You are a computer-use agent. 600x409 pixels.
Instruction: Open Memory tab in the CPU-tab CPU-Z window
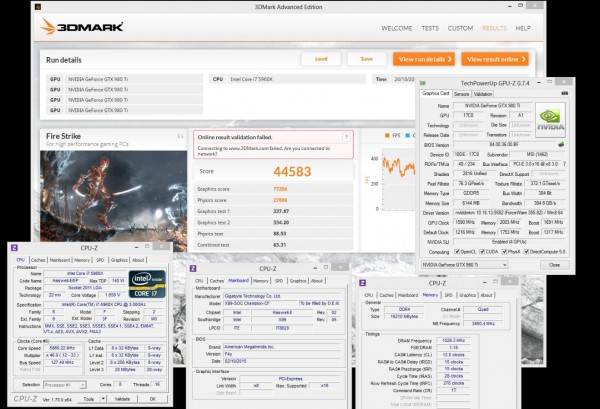[x=82, y=260]
